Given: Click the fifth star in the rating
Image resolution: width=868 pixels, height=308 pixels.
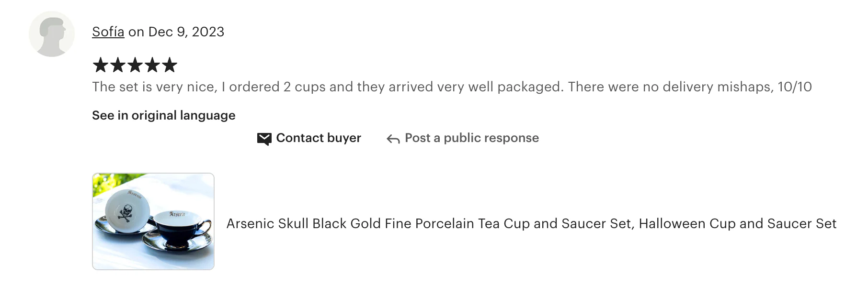Looking at the screenshot, I should [x=170, y=65].
